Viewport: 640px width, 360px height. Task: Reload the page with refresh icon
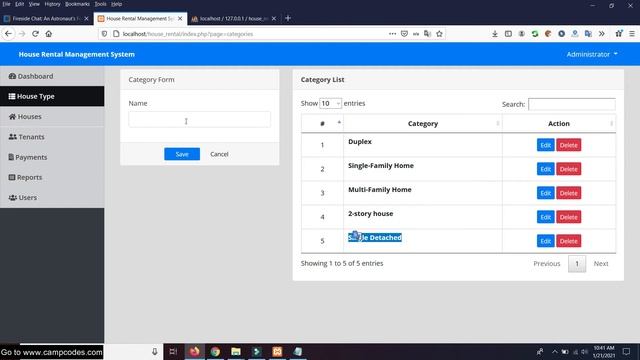36,34
